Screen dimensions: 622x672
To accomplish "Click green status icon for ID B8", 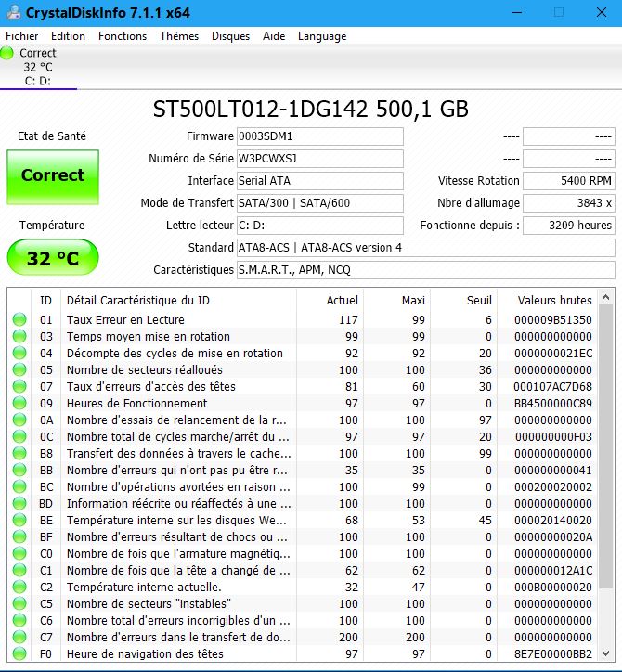I will 19,454.
